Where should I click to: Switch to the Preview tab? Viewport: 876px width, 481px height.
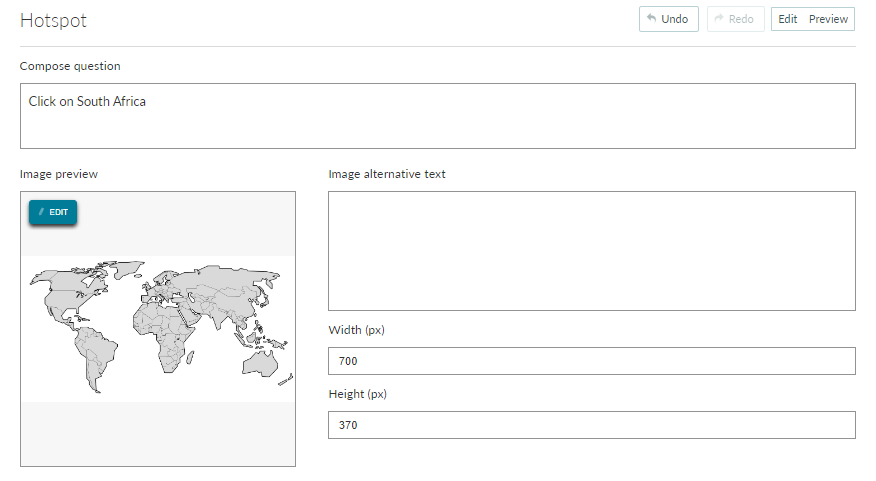pyautogui.click(x=828, y=19)
